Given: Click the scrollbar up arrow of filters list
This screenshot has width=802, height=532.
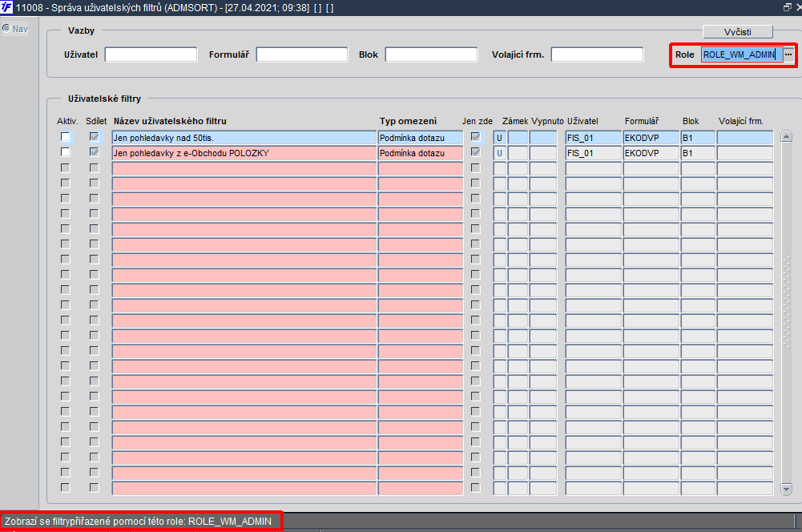Looking at the screenshot, I should [787, 136].
